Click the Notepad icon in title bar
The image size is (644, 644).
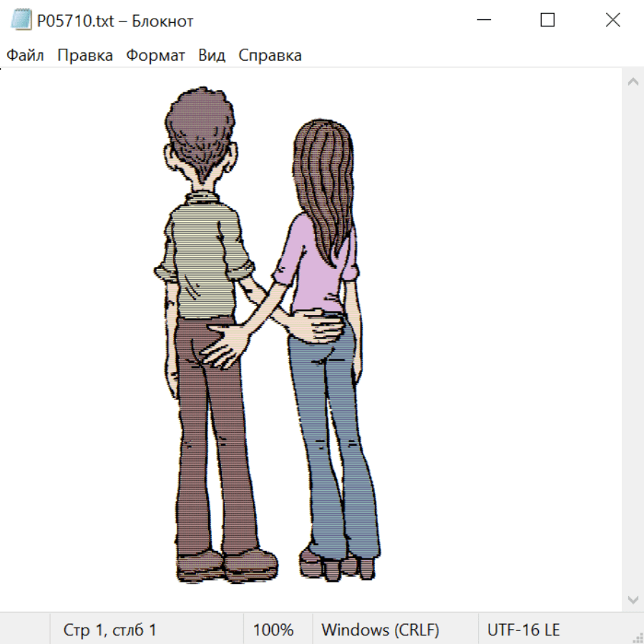click(21, 21)
